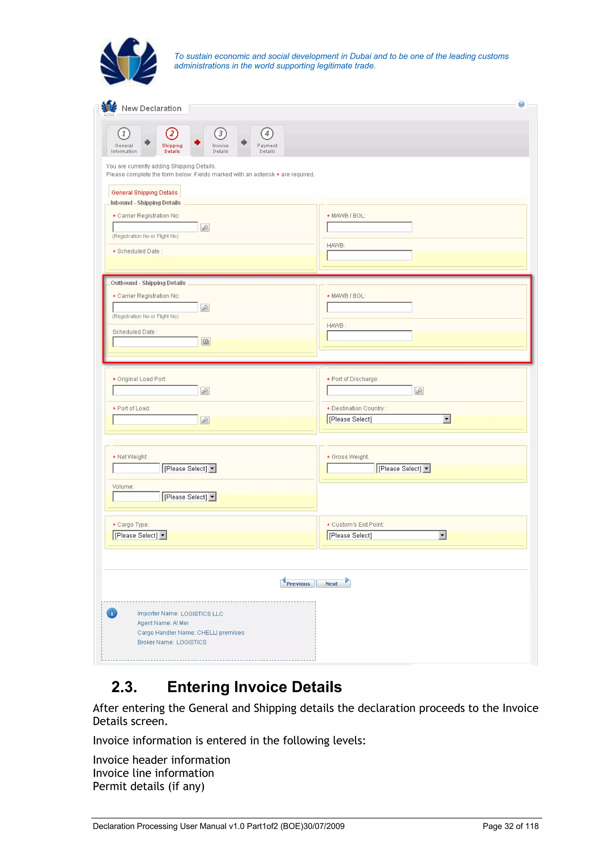The image size is (614, 868).
Task: Select General Shipping Details tab
Action: [x=145, y=192]
